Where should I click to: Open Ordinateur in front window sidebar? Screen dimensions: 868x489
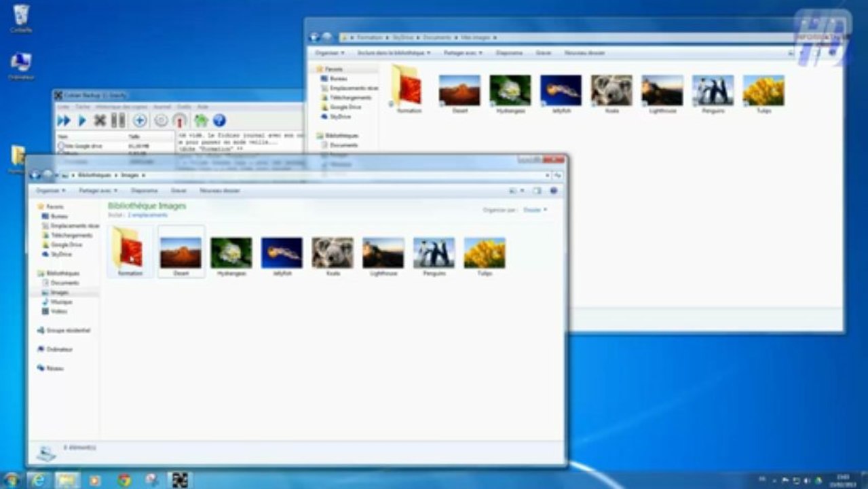[x=55, y=349]
